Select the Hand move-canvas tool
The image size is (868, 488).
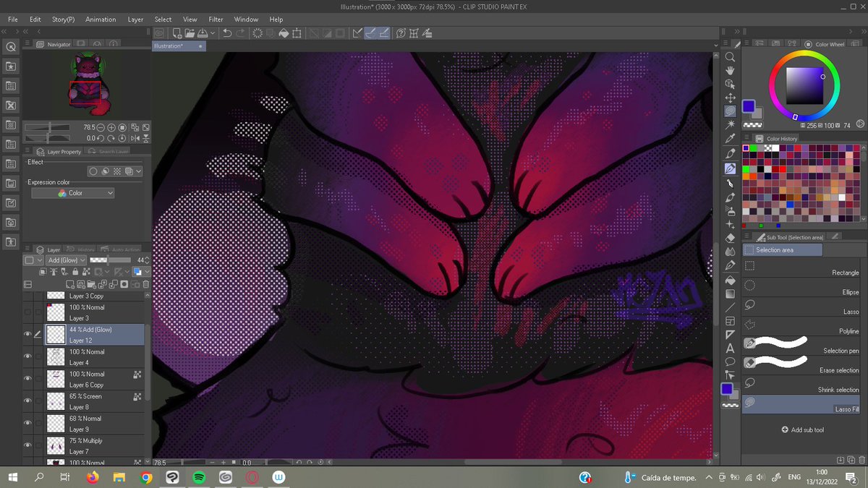(731, 70)
